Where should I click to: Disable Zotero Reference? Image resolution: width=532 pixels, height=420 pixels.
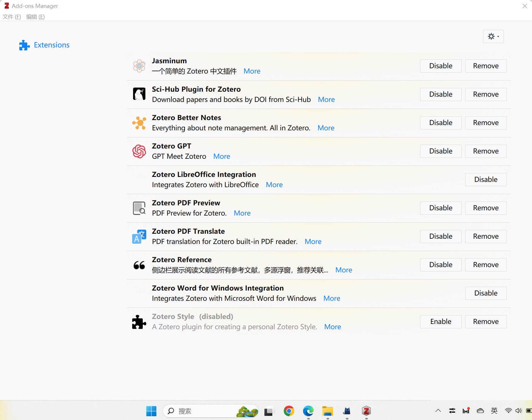point(441,265)
